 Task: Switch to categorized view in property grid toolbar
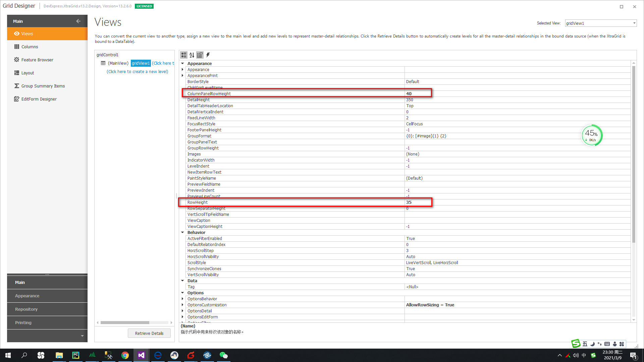tap(184, 55)
